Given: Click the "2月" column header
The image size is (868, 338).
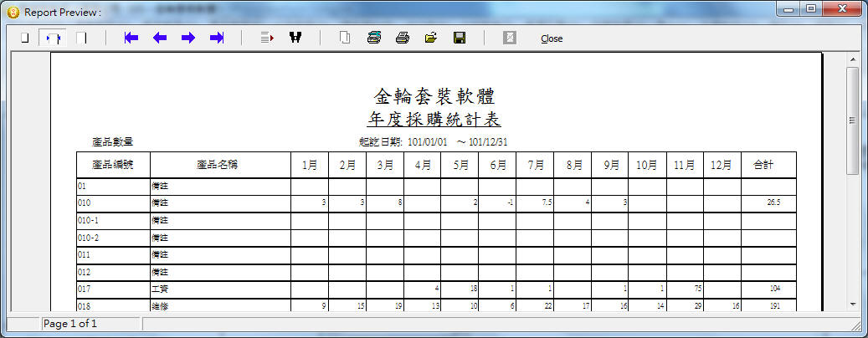Looking at the screenshot, I should click(x=347, y=165).
